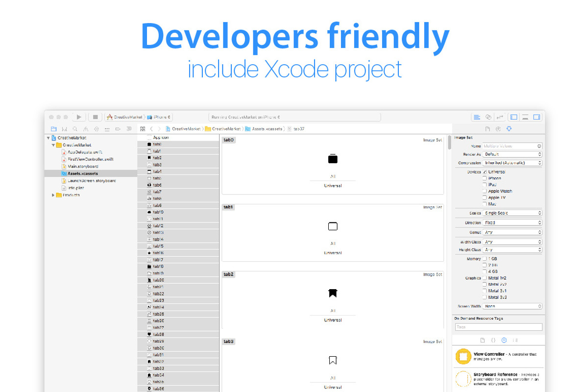Toggle the navigator panel visibility
Image resolution: width=588 pixels, height=392 pixels.
pos(514,117)
